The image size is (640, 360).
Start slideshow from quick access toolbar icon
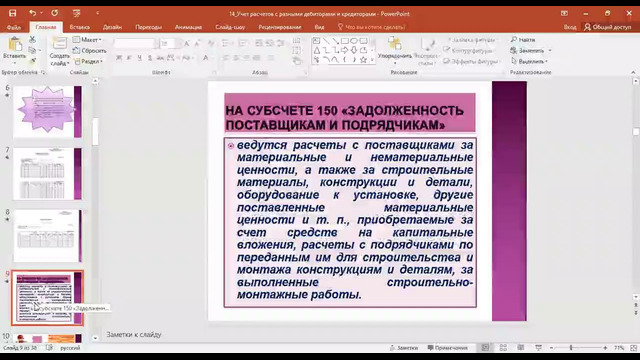pos(76,13)
